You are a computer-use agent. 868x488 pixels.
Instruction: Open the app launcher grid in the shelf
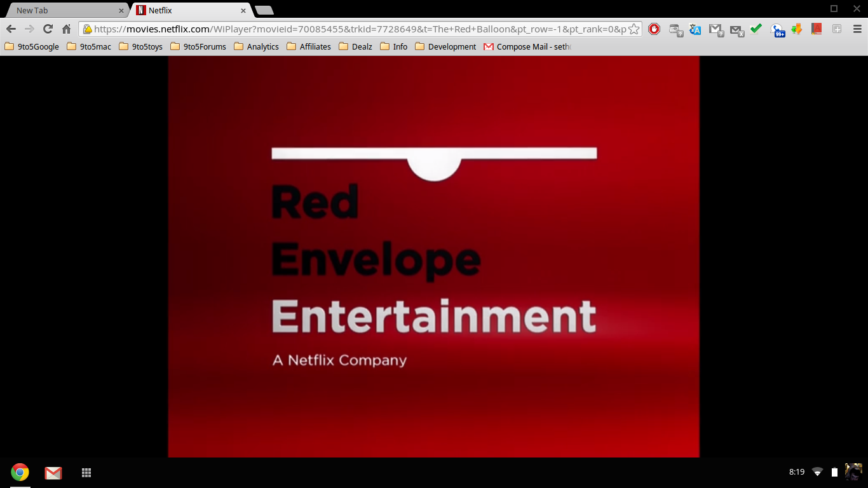click(86, 473)
